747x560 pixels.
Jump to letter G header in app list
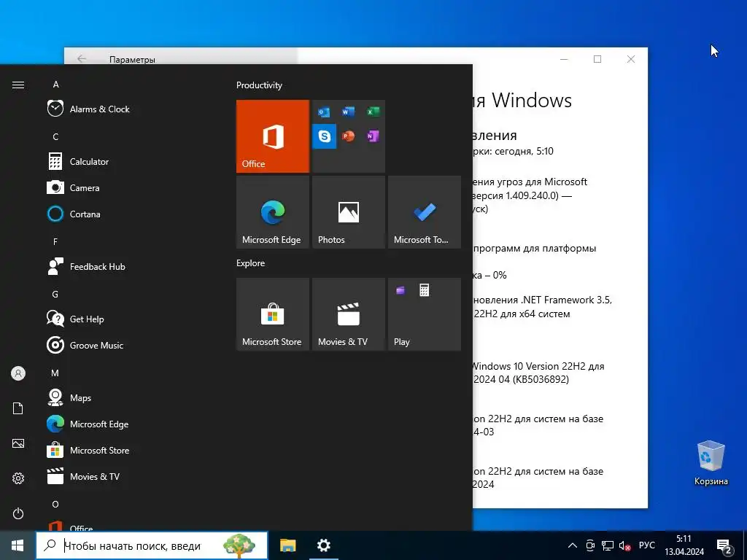click(55, 295)
